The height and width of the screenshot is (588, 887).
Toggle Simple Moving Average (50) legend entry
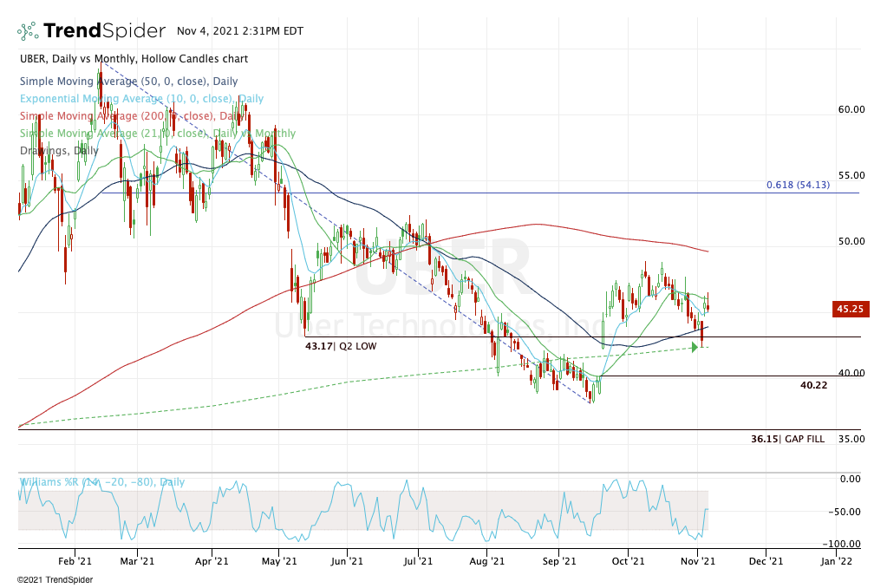[x=127, y=79]
